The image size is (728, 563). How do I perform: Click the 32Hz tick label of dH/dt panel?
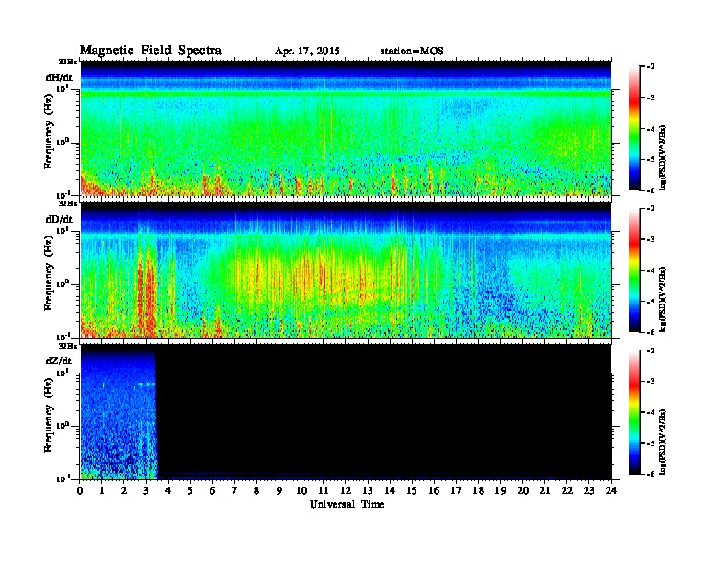[x=67, y=62]
